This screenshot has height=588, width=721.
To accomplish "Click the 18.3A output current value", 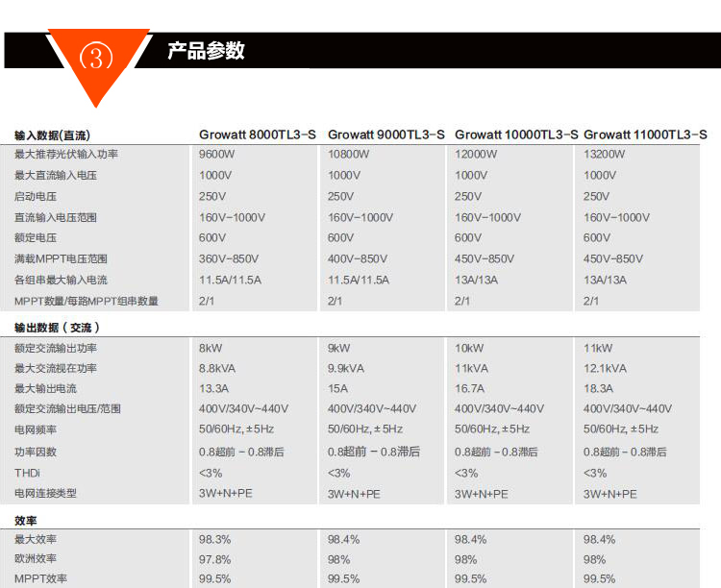I will click(598, 388).
